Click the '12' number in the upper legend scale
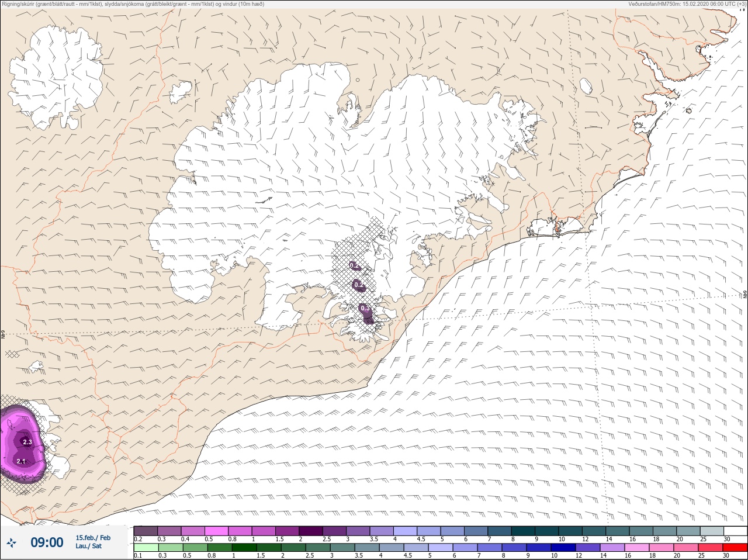Viewport: 748px width, 560px height. pos(586,539)
